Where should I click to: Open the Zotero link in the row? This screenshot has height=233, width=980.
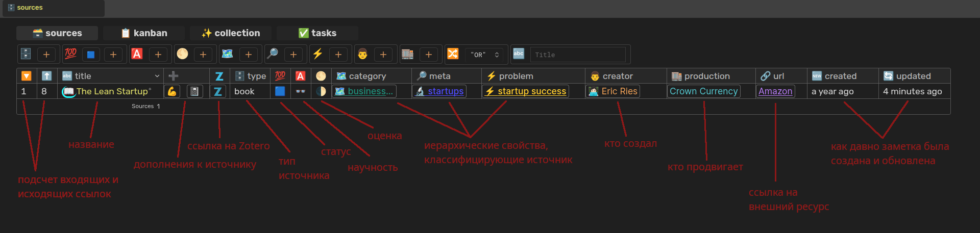coord(218,91)
